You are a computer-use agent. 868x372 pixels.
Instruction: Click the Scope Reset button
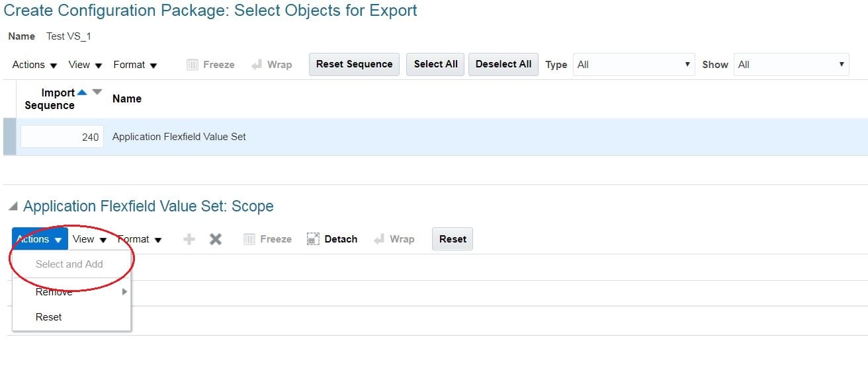point(453,239)
